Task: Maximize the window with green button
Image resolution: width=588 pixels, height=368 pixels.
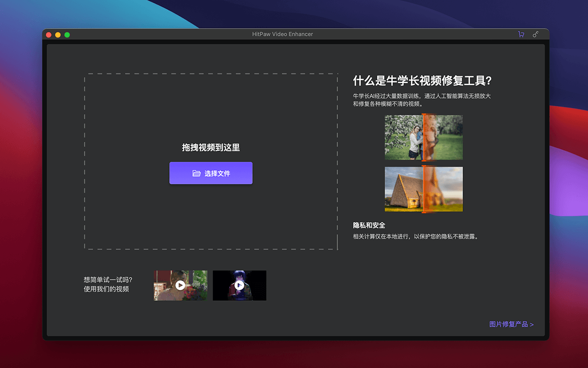Action: pos(67,35)
